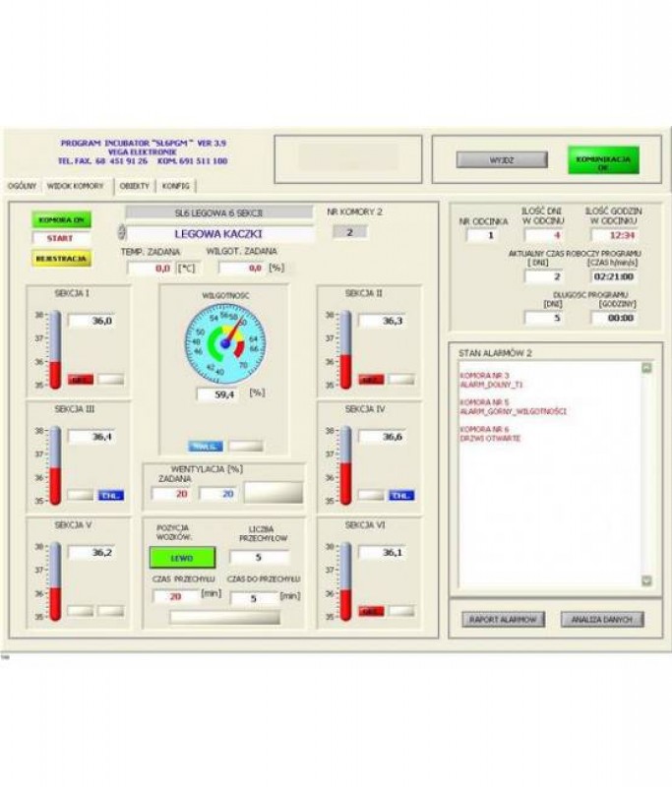Click the START button
The width and height of the screenshot is (672, 787).
click(60, 238)
